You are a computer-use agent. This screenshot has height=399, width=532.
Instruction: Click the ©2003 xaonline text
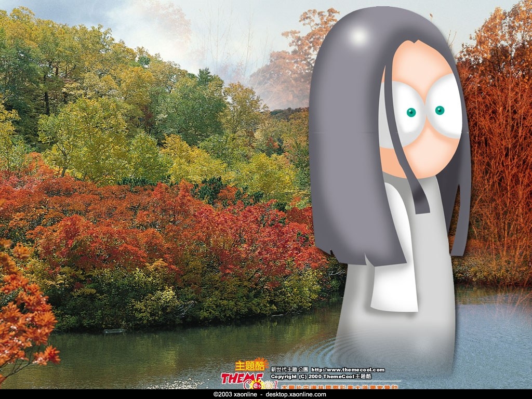[235, 394]
